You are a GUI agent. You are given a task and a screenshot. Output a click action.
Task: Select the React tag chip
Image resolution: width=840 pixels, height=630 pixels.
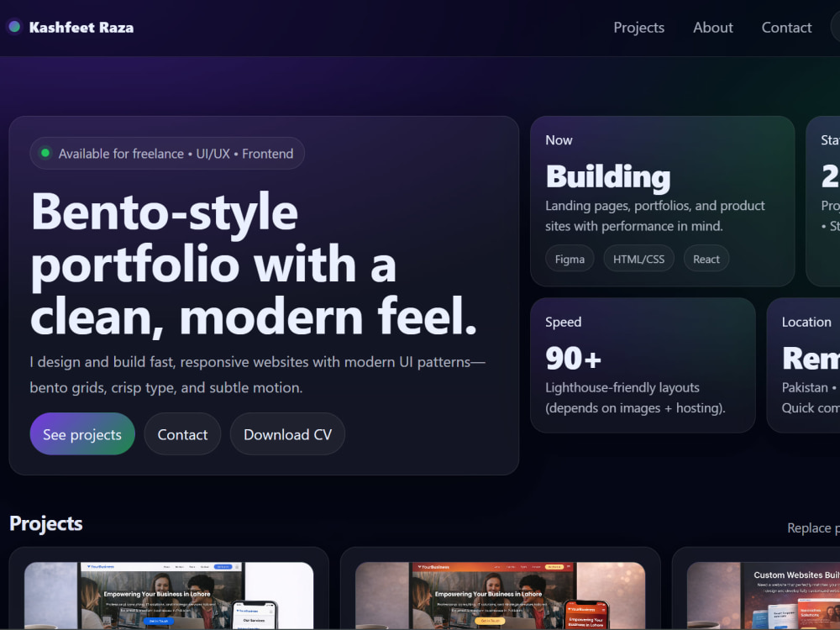coord(706,259)
